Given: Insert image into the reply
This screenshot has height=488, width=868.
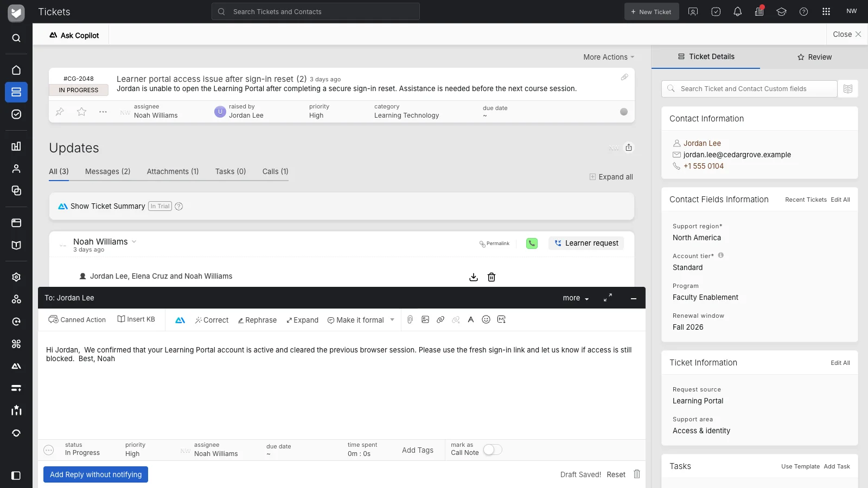Looking at the screenshot, I should [425, 320].
